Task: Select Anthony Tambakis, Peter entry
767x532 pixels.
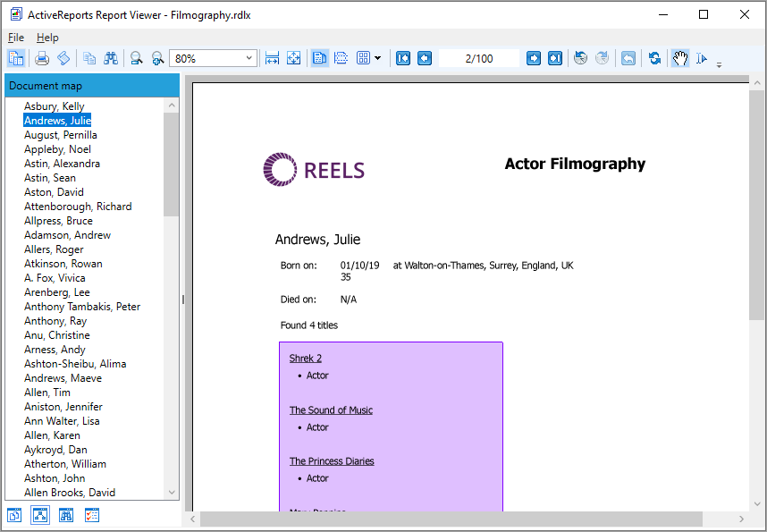Action: [x=82, y=307]
